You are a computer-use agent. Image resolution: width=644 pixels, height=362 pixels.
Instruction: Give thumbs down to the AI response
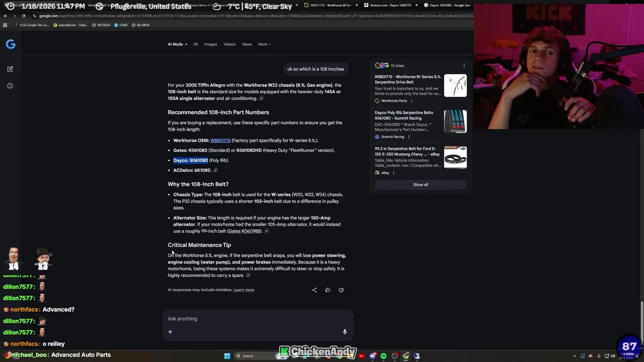(341, 290)
